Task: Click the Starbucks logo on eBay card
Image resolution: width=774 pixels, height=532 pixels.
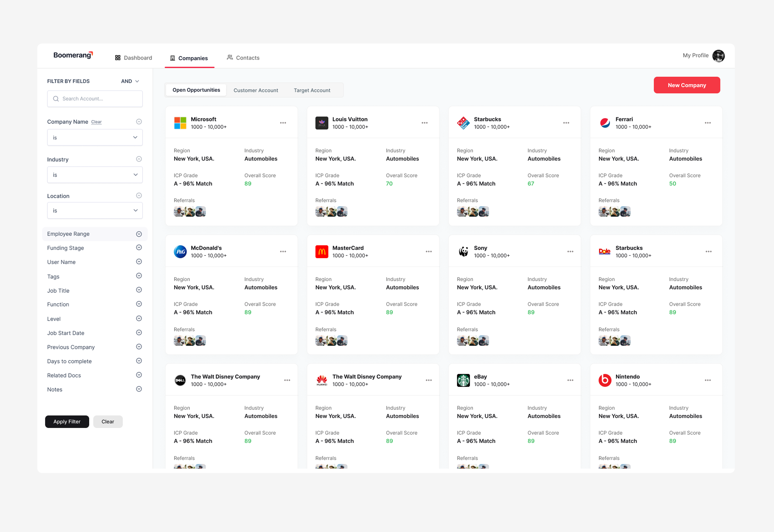Action: (463, 380)
